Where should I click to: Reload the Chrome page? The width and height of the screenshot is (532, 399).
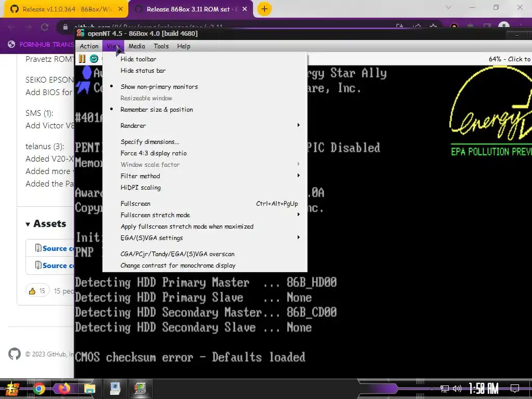pos(45,27)
